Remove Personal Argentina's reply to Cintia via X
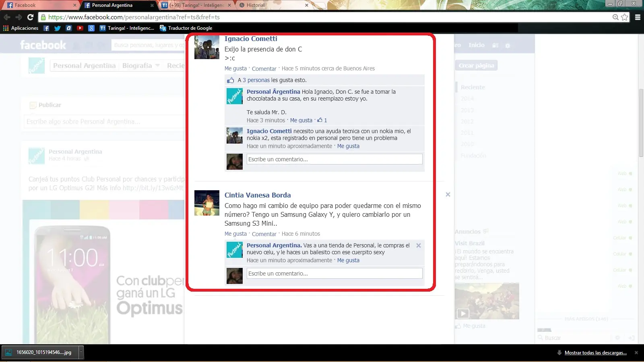The height and width of the screenshot is (362, 644). [419, 245]
